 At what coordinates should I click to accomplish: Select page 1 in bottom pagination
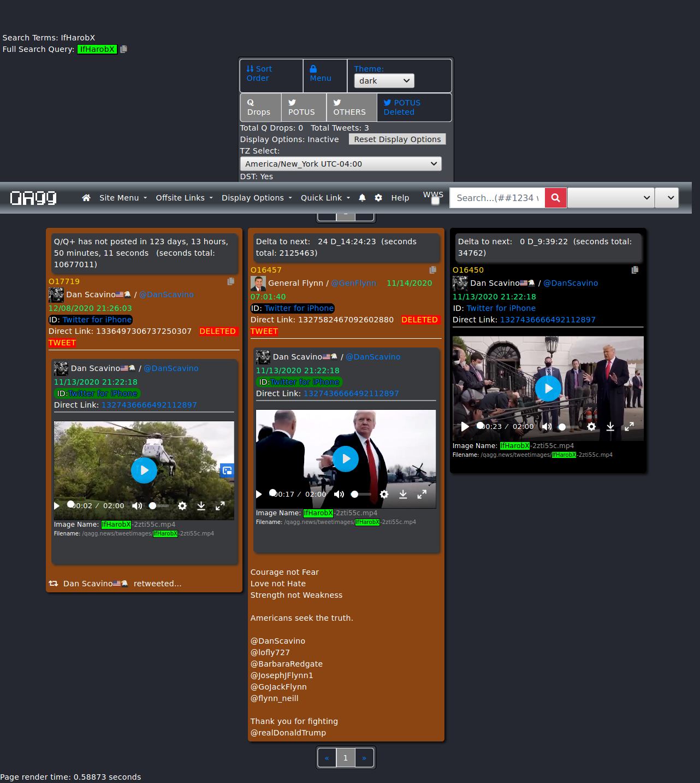click(346, 758)
